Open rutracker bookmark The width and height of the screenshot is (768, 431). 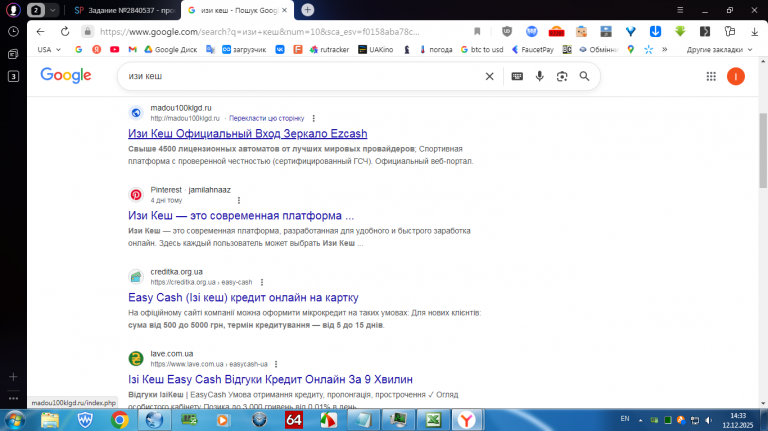(329, 49)
